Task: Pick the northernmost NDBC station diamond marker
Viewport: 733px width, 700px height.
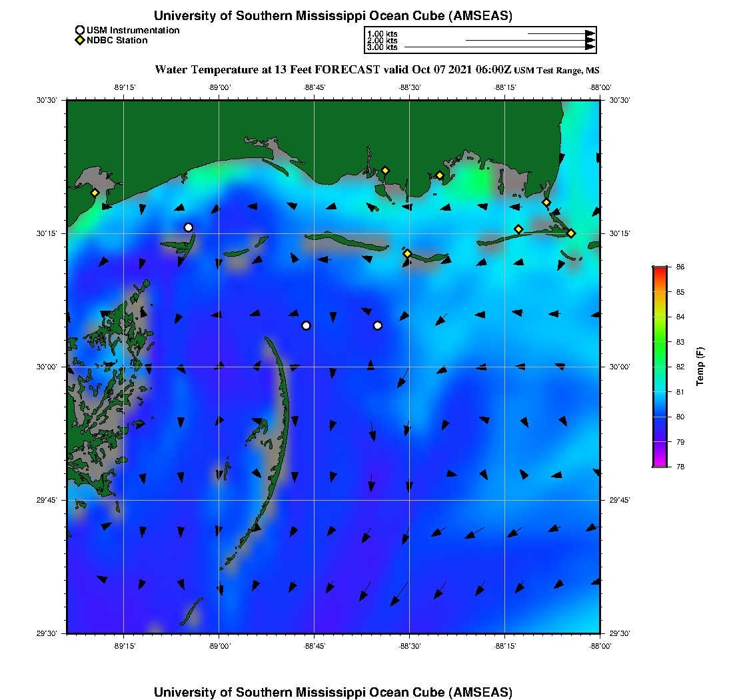Action: (385, 170)
